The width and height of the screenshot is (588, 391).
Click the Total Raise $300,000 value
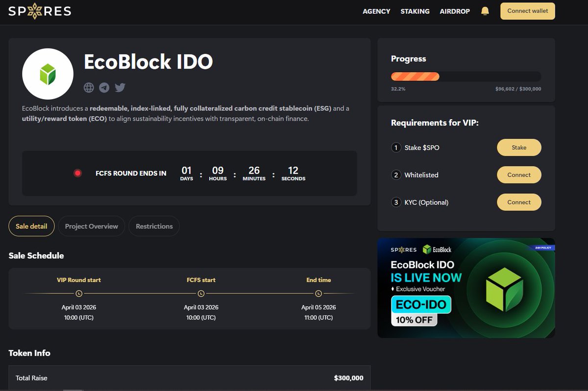[349, 378]
